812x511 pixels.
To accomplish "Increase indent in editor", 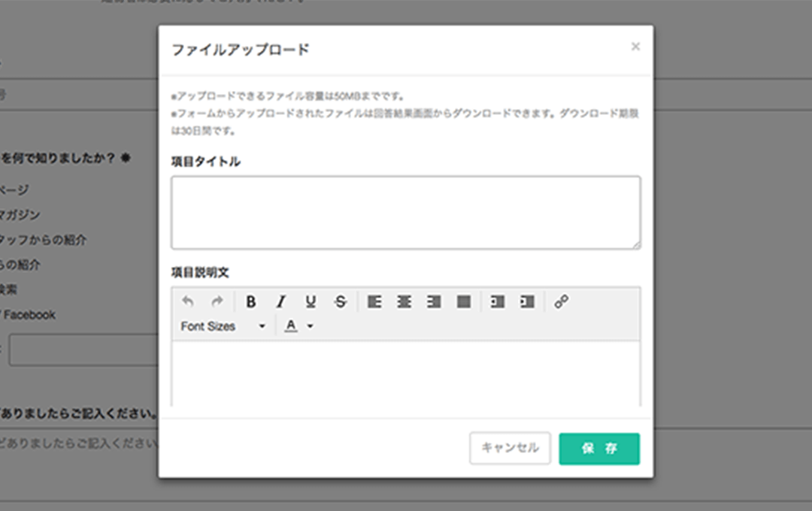I will click(x=527, y=301).
